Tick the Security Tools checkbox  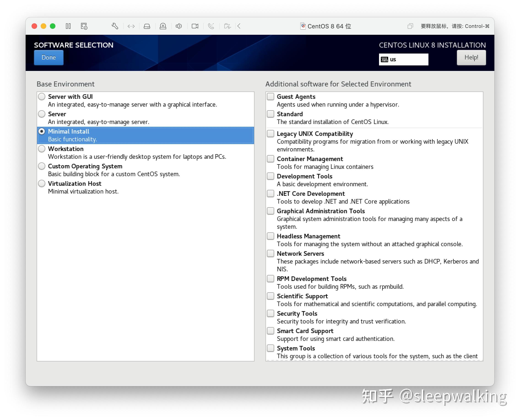[x=270, y=314]
